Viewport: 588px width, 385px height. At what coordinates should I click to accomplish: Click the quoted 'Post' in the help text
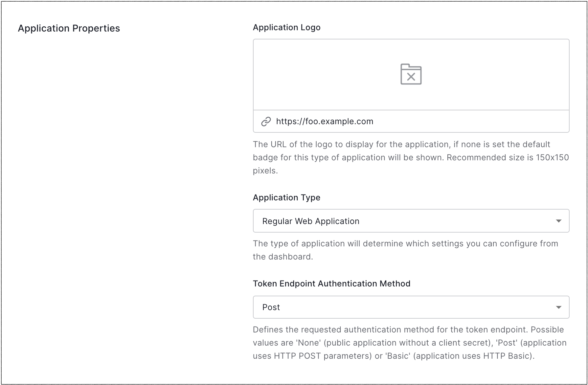506,343
